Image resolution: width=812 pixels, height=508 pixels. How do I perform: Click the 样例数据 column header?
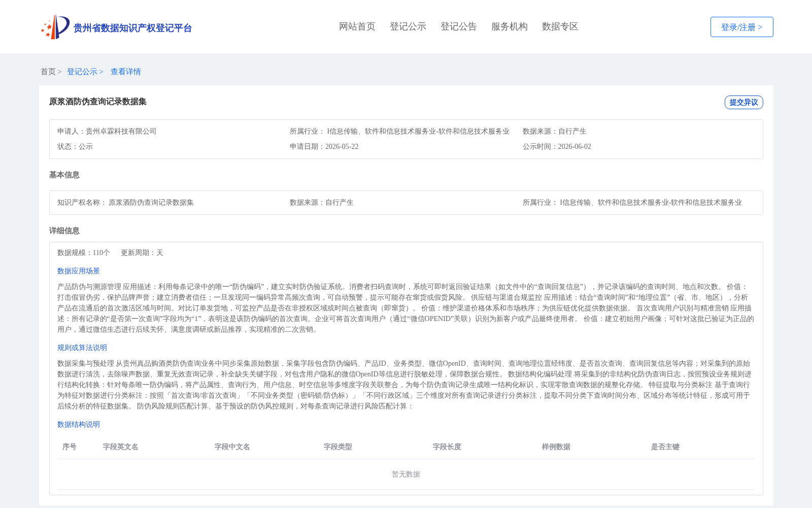pyautogui.click(x=556, y=447)
